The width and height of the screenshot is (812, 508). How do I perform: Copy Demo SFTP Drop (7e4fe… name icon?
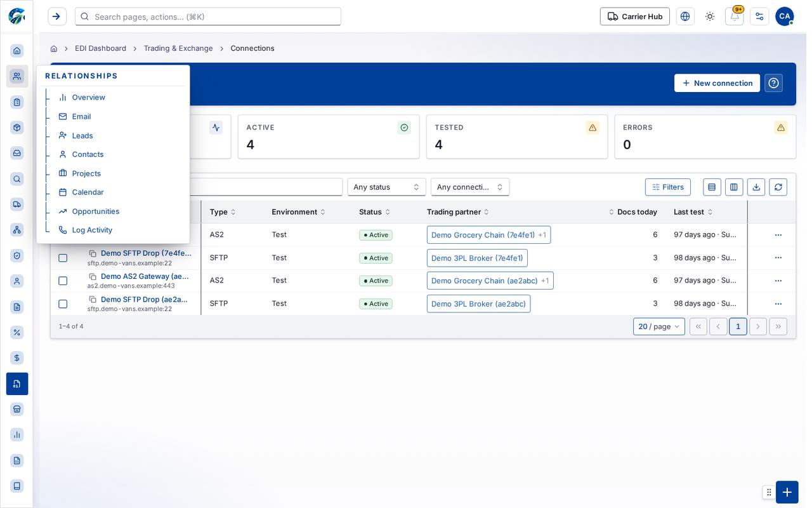tap(93, 253)
